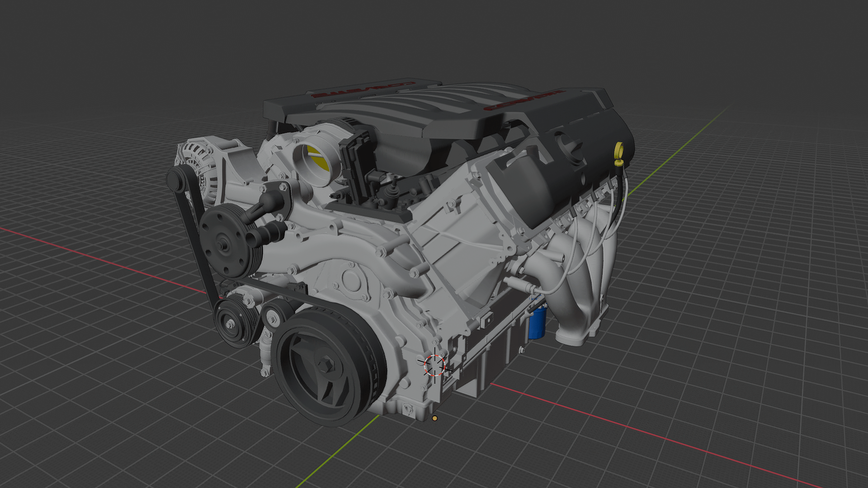868x488 pixels.
Task: Select the yellow dipstick handle
Action: click(619, 153)
